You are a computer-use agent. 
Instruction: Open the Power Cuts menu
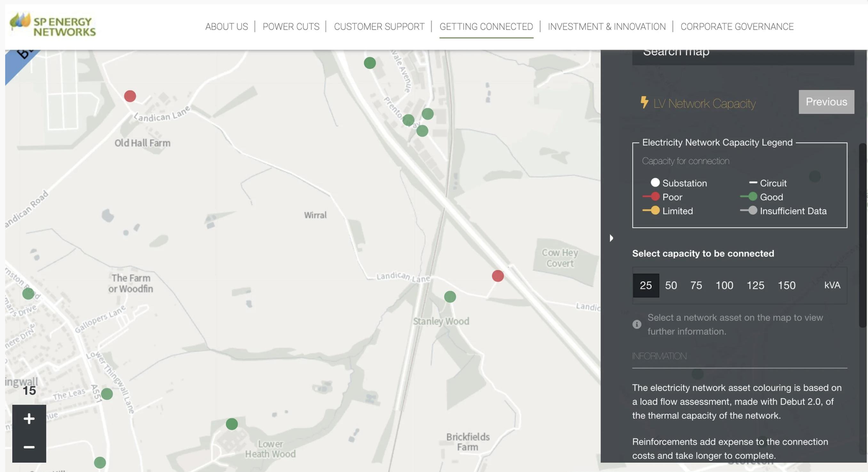pyautogui.click(x=291, y=27)
